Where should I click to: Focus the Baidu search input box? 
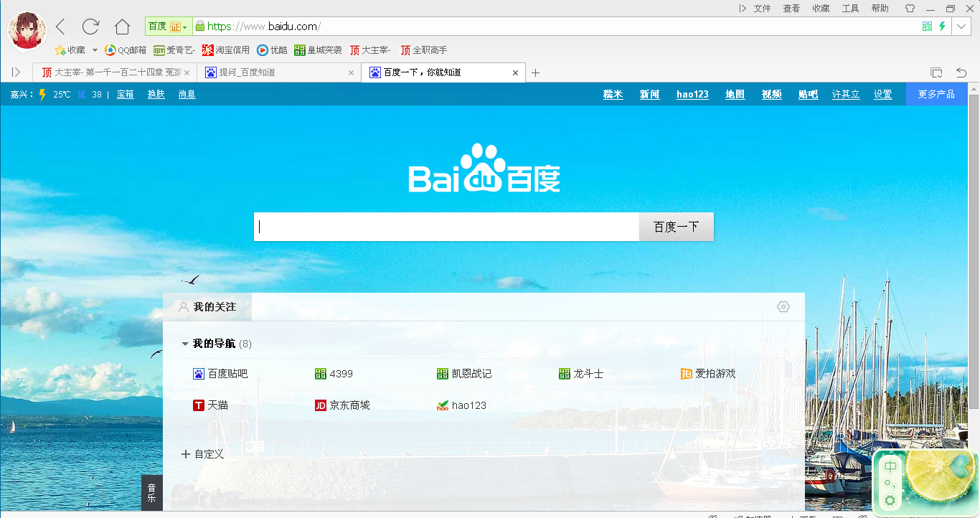(x=446, y=227)
